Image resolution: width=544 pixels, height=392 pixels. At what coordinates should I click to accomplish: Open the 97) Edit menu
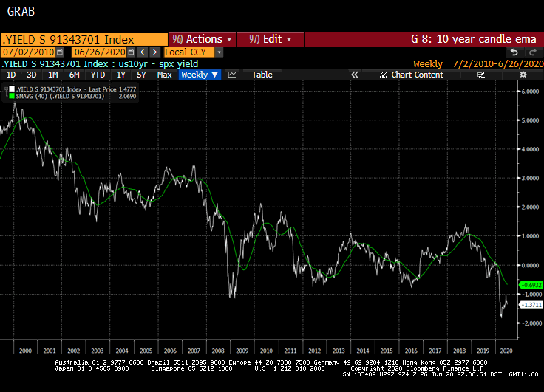click(x=270, y=39)
